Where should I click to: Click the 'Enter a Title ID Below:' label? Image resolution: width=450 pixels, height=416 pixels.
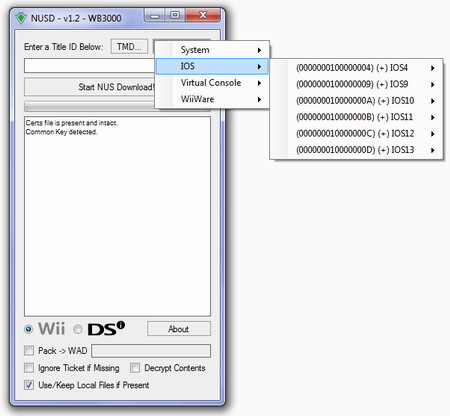click(x=64, y=47)
